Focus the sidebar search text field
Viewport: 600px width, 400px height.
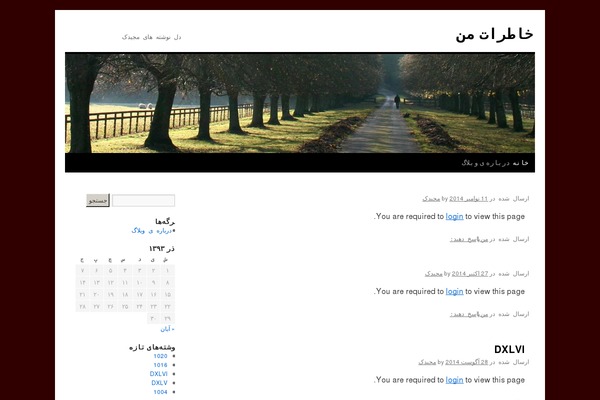click(x=143, y=201)
